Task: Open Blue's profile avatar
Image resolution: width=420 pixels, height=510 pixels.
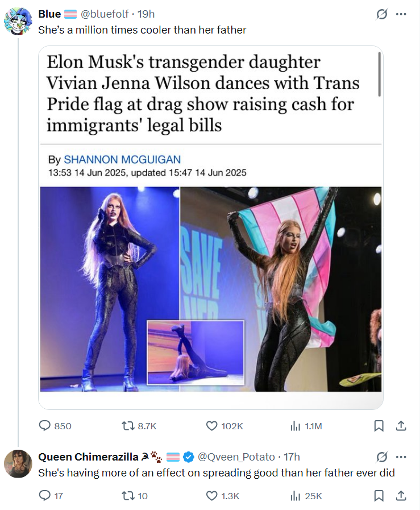Action: [18, 22]
